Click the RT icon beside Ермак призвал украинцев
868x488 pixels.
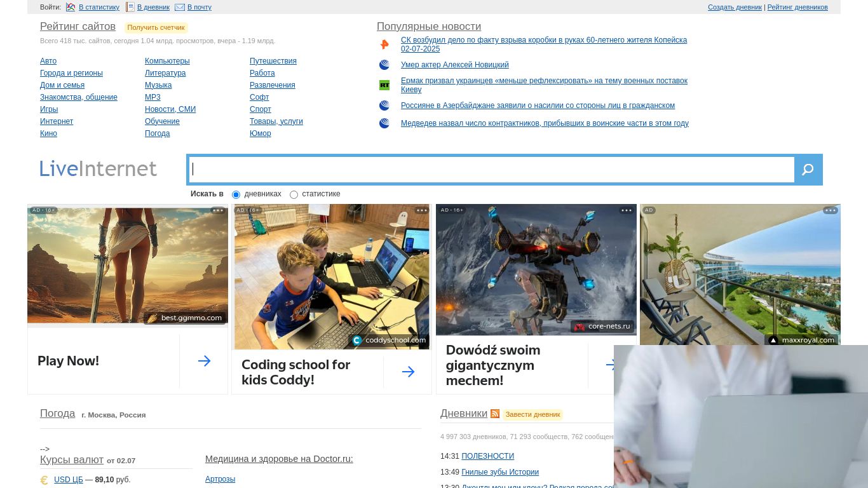384,85
